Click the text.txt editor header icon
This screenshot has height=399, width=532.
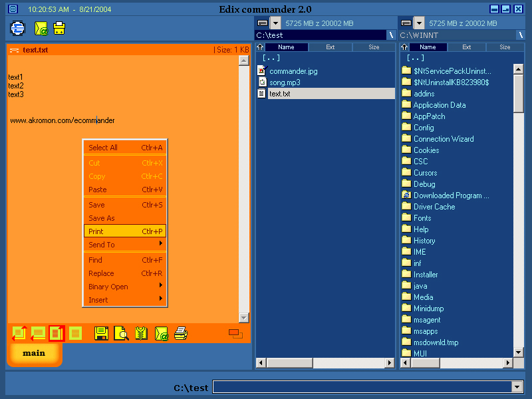click(14, 51)
